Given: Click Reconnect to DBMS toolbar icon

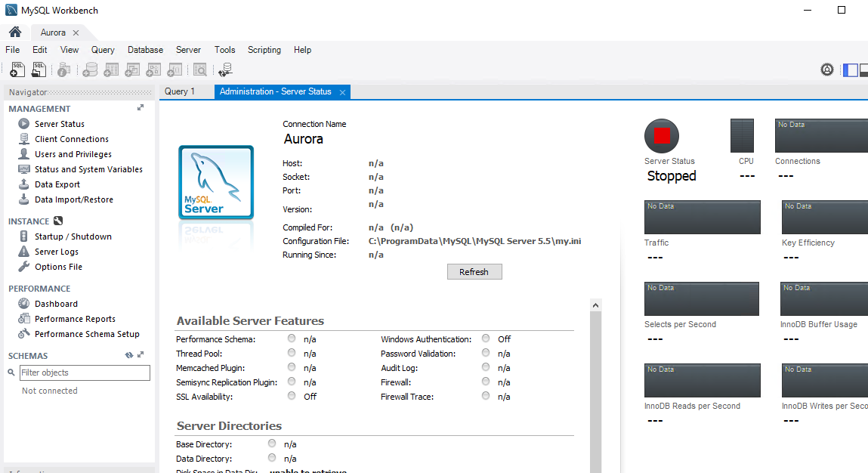Looking at the screenshot, I should pyautogui.click(x=225, y=70).
